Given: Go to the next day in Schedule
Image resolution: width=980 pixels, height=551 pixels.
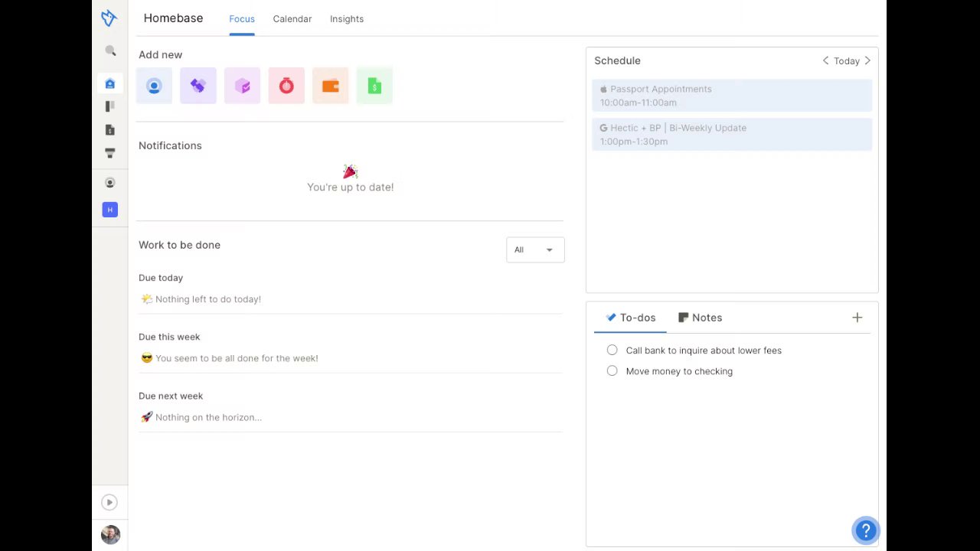Looking at the screenshot, I should point(867,60).
